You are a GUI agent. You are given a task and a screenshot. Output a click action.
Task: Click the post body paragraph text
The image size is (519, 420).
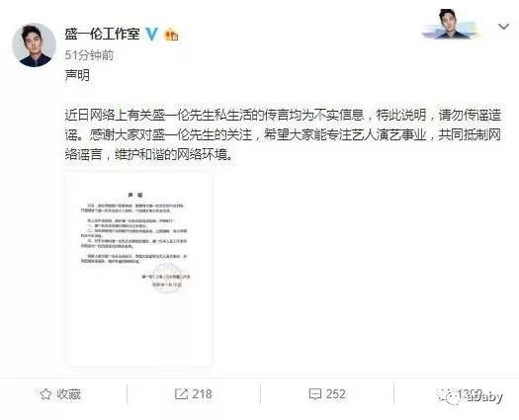283,134
